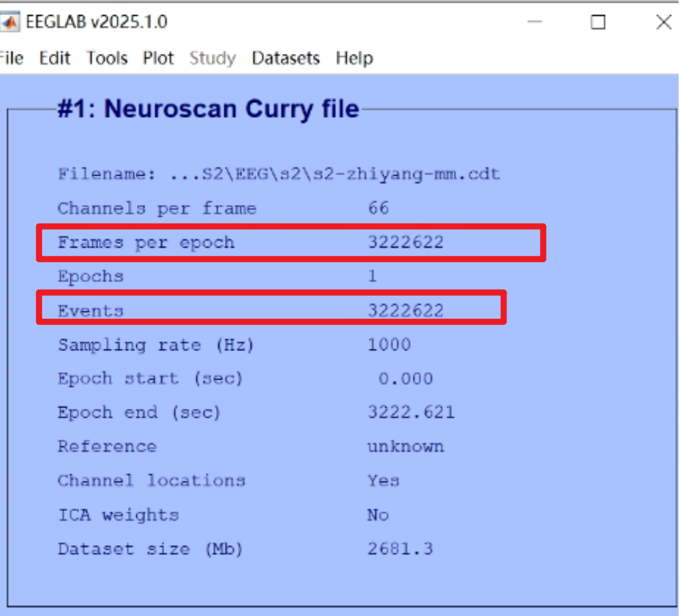This screenshot has width=680, height=616.
Task: Click the window title 'EEGLAB v2025.1.0'
Action: (96, 22)
